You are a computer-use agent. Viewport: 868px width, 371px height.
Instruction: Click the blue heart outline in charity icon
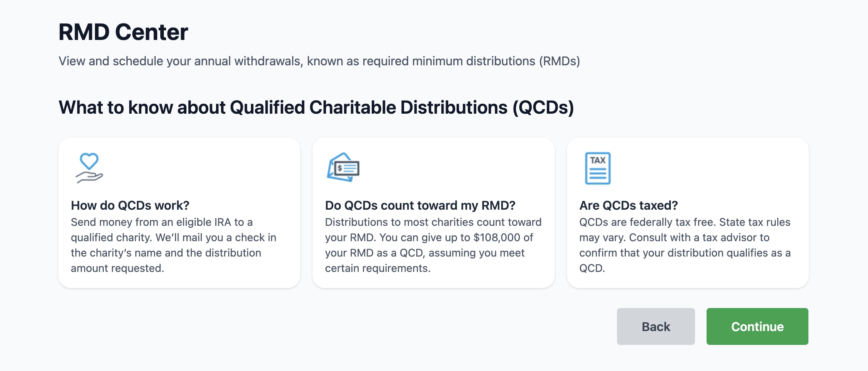point(89,161)
